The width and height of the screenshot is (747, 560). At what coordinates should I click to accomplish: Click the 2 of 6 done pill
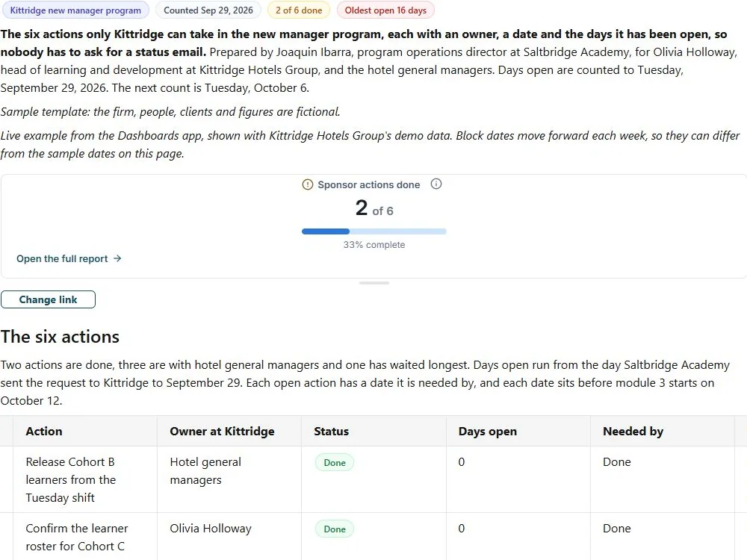[x=299, y=10]
